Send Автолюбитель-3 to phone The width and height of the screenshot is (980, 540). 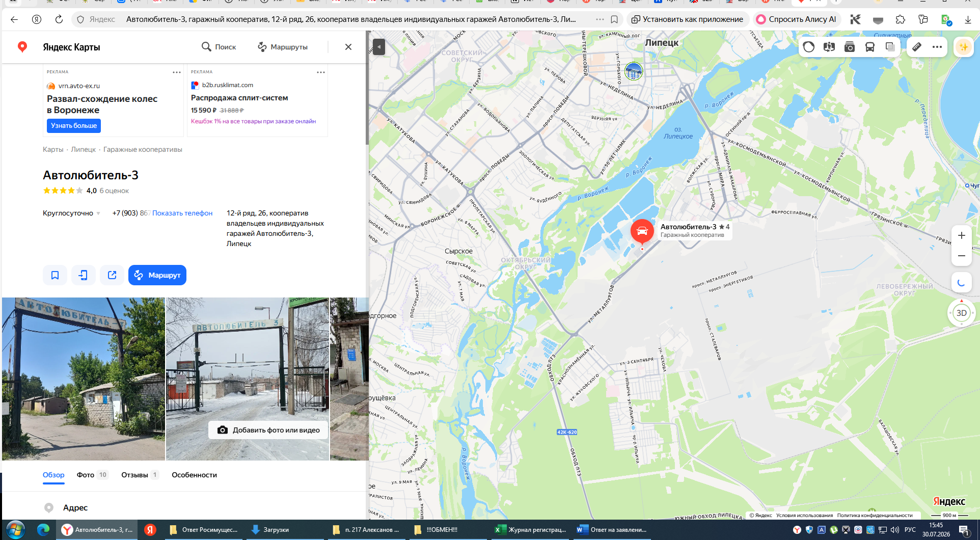point(84,275)
